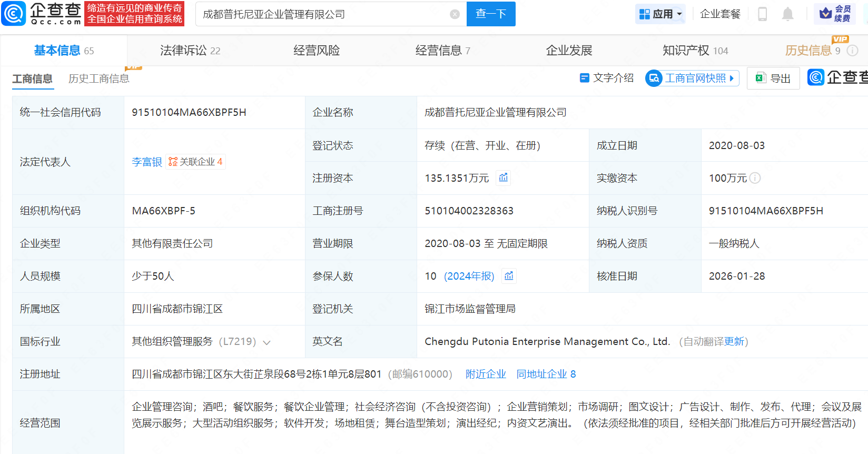This screenshot has height=454, width=868.
Task: Click the 会员续费 VIP renewal button
Action: 835,14
